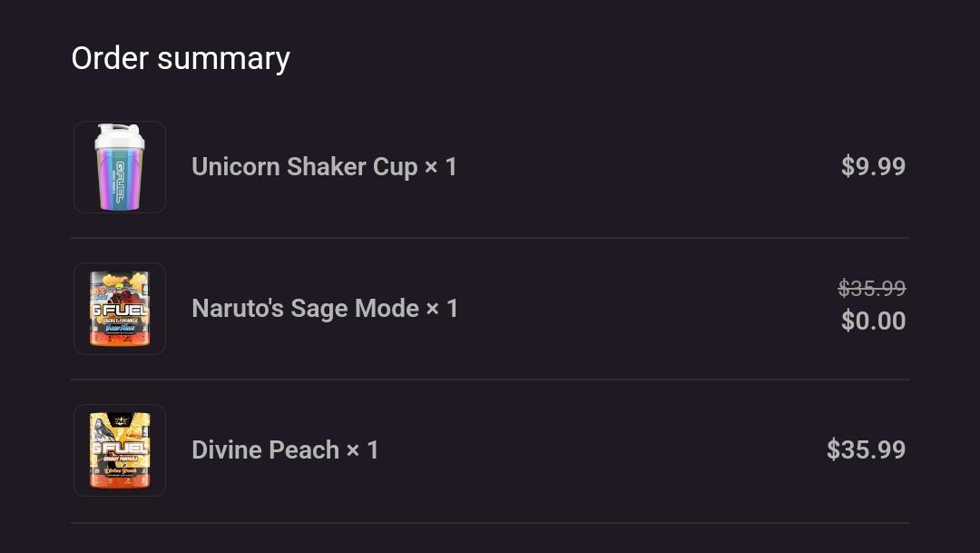
Task: Click the $35.99 Divine Peach price
Action: (866, 449)
